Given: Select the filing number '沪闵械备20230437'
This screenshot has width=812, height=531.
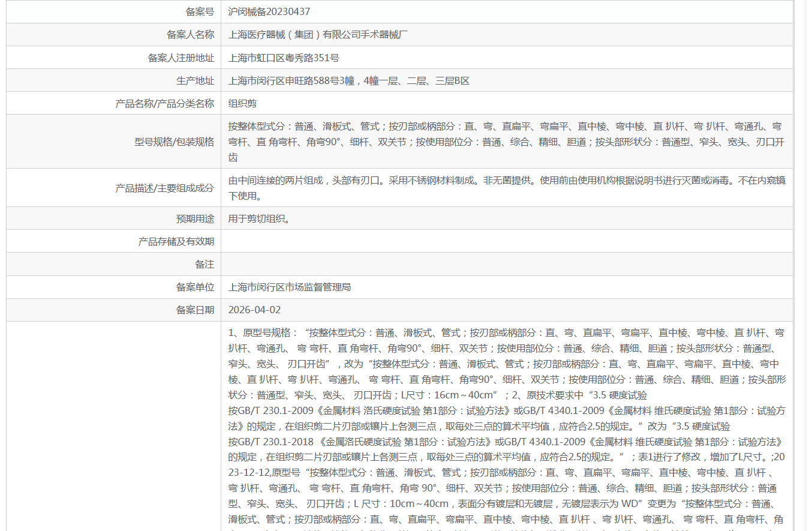Looking at the screenshot, I should pos(269,11).
